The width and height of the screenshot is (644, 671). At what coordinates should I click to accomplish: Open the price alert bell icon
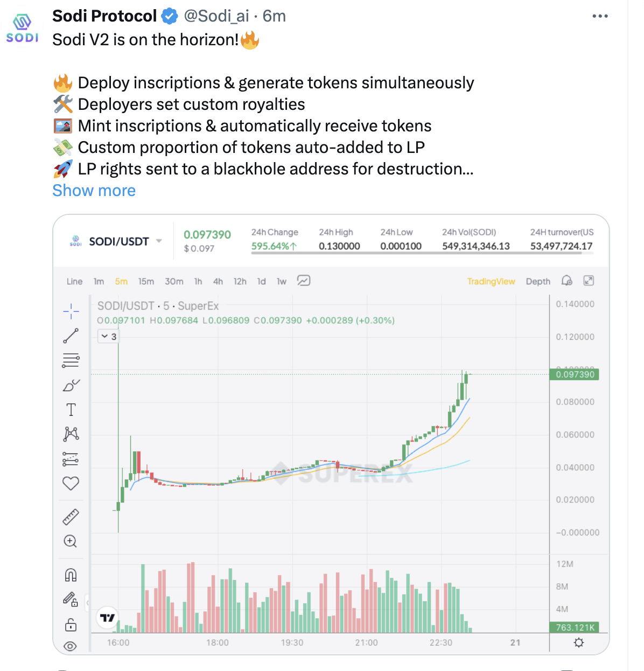point(566,281)
